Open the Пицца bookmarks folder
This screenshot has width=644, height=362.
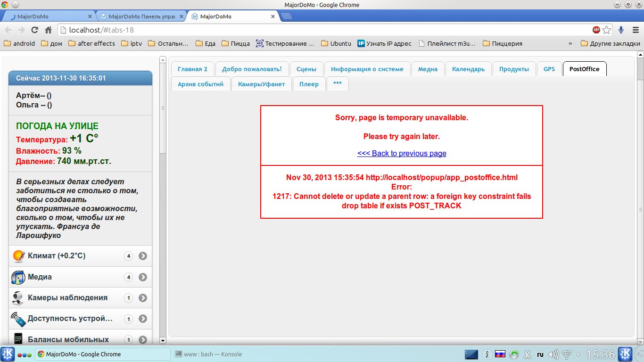pos(236,43)
